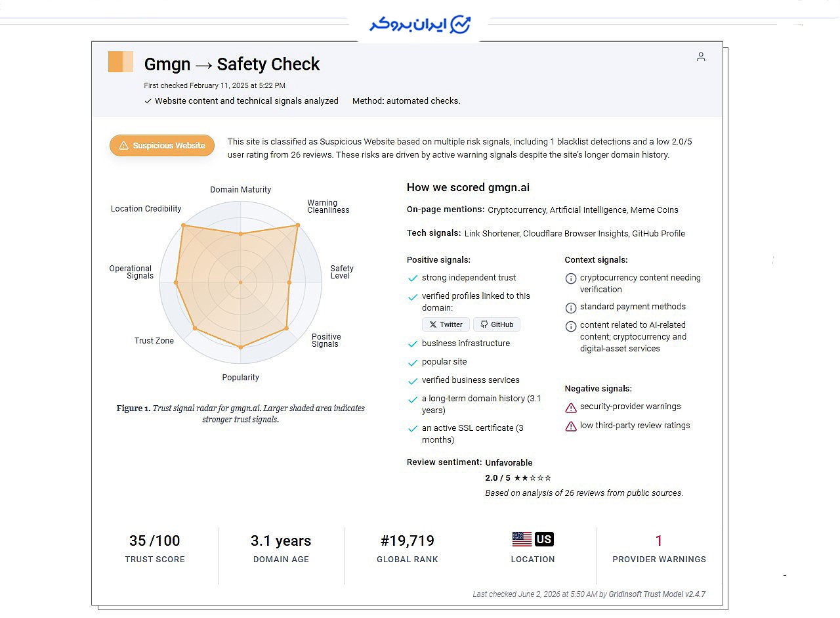The width and height of the screenshot is (840, 618).
Task: Click the US flag location icon
Action: pyautogui.click(x=522, y=539)
